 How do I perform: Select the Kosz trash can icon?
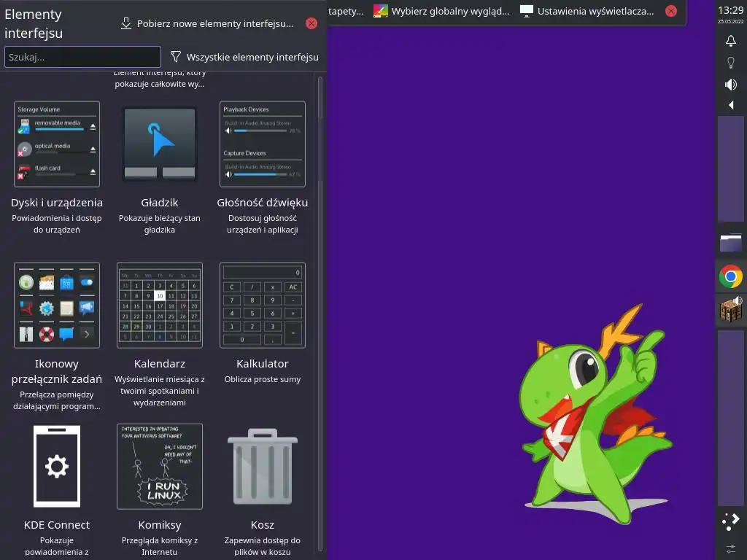pos(263,466)
